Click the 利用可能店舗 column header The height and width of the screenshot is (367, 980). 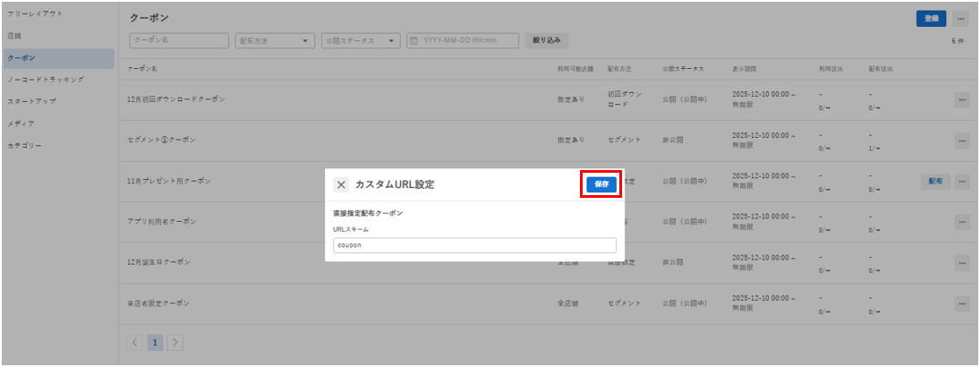pos(575,68)
